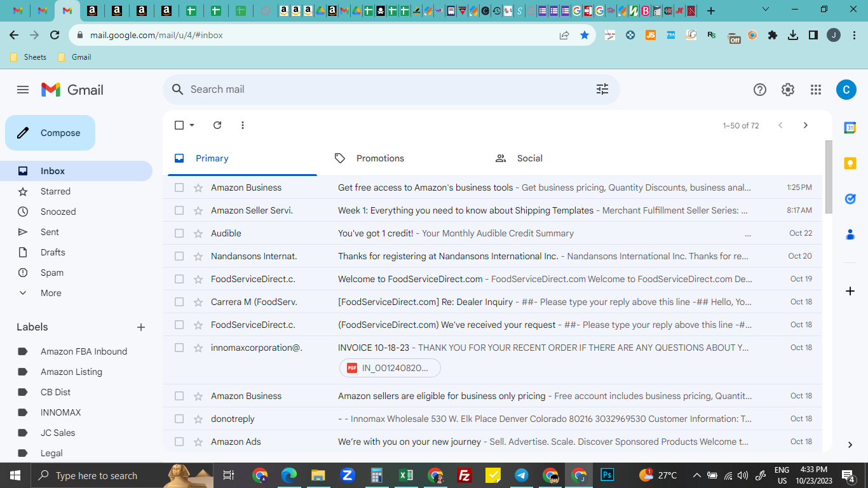Check the Amazon Ads email checkbox

(x=179, y=442)
